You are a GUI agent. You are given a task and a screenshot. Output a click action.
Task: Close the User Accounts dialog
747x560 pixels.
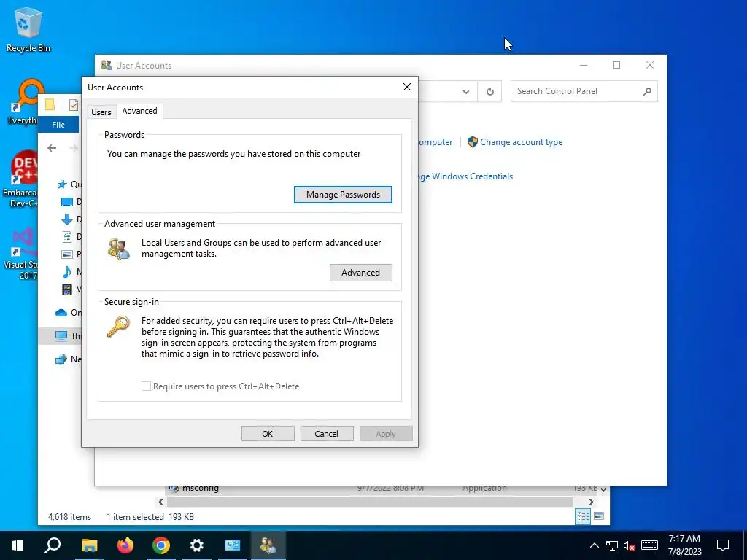tap(407, 87)
